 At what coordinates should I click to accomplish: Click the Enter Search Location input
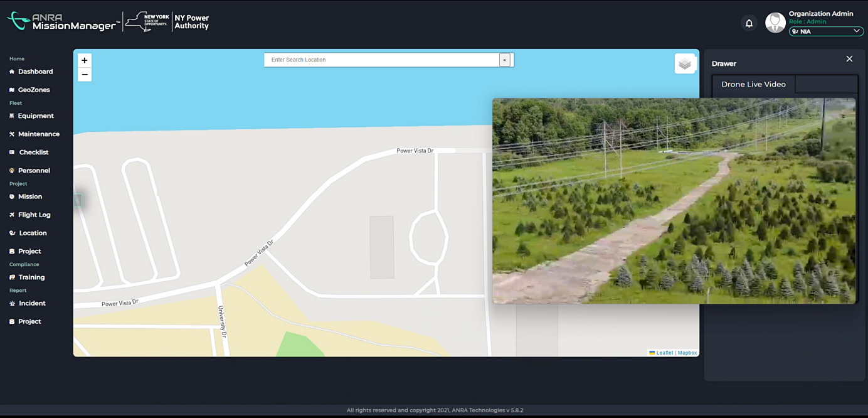[x=383, y=60]
